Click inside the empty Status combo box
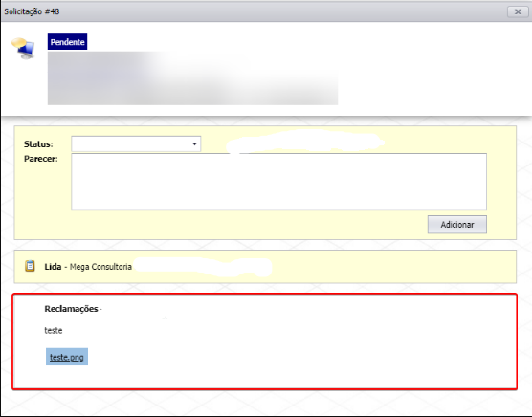532x417 pixels. pos(136,143)
